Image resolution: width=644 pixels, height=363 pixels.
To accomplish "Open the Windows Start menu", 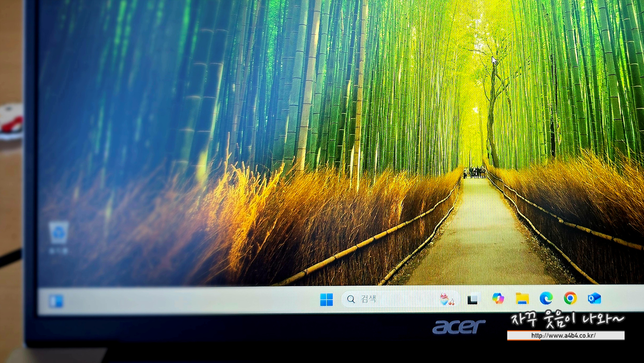I will tap(327, 299).
